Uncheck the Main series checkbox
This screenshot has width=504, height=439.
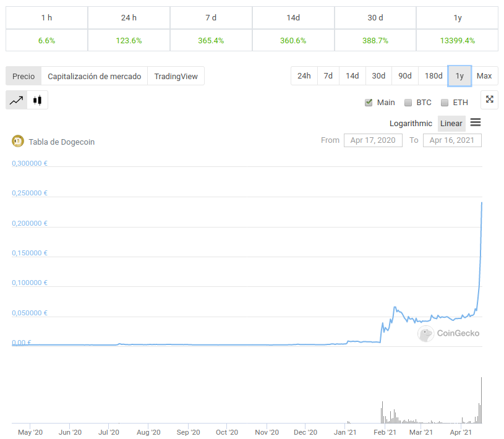[x=369, y=103]
